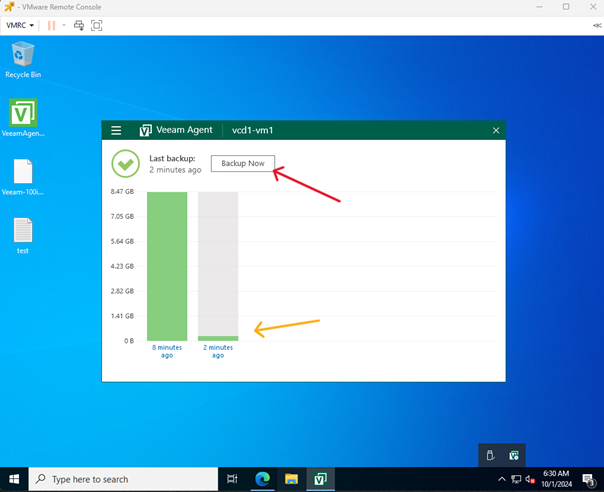
Task: Expand the power options dropdown arrow
Action: (x=63, y=25)
